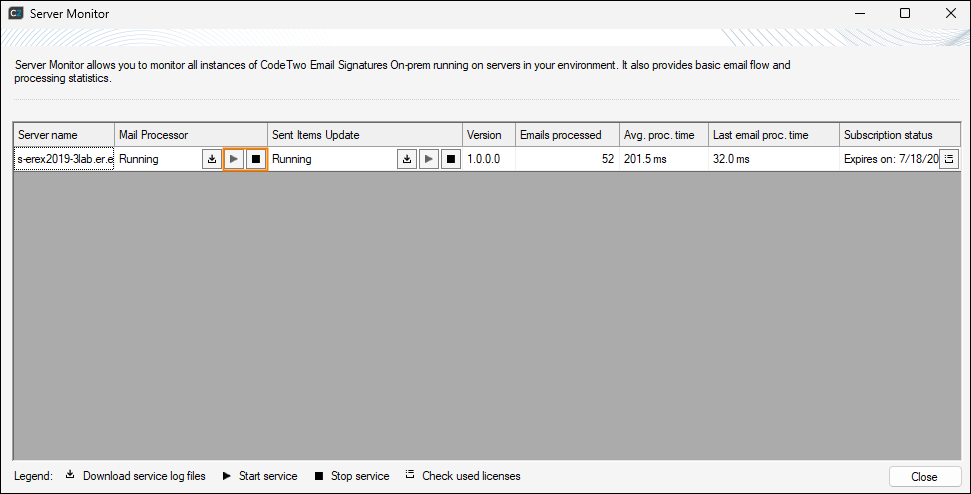
Task: Start the Sent Items Update service
Action: click(429, 159)
